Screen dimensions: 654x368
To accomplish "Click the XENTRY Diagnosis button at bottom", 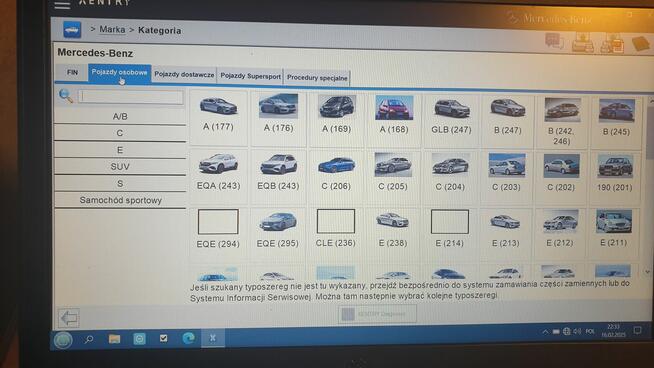I will [x=377, y=314].
